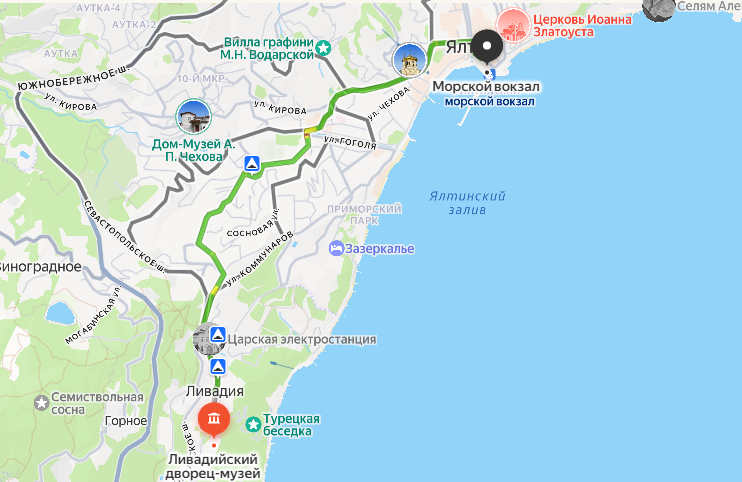Viewport: 742px width, 482px height.
Task: Open the Зазеркалье hotel bed icon
Action: (x=336, y=248)
